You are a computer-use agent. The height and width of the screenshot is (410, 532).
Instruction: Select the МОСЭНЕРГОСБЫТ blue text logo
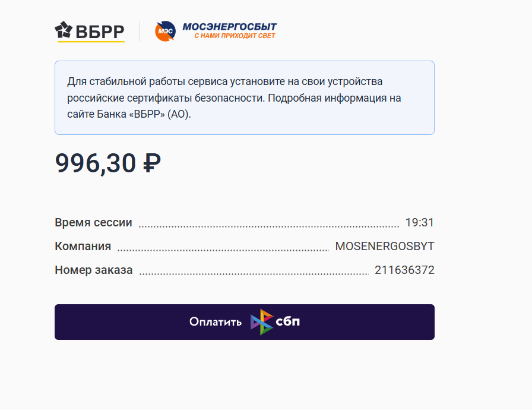tap(230, 26)
